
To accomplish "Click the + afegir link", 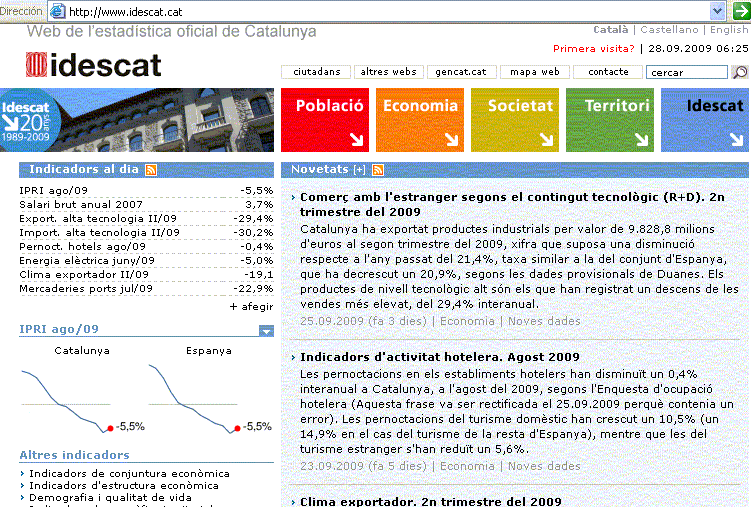I will tap(251, 306).
